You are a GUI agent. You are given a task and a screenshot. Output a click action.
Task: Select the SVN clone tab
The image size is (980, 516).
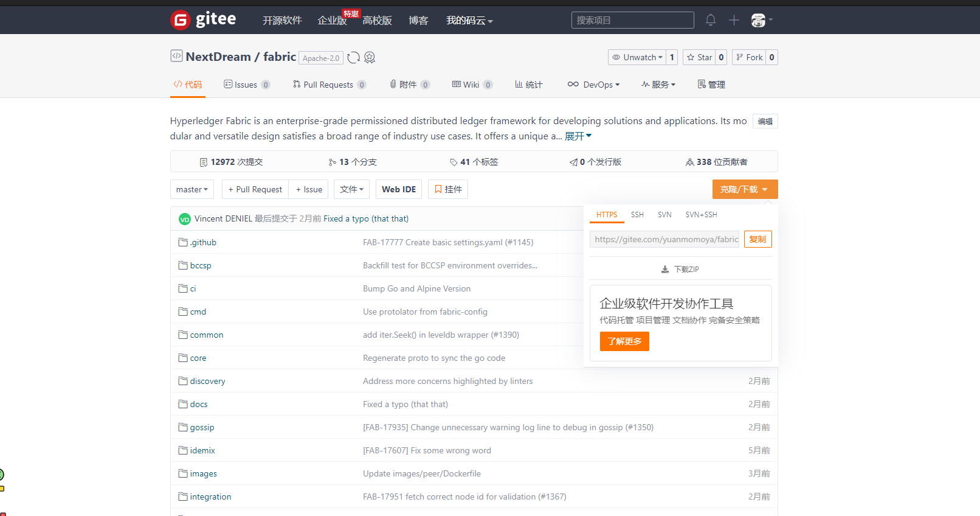664,215
